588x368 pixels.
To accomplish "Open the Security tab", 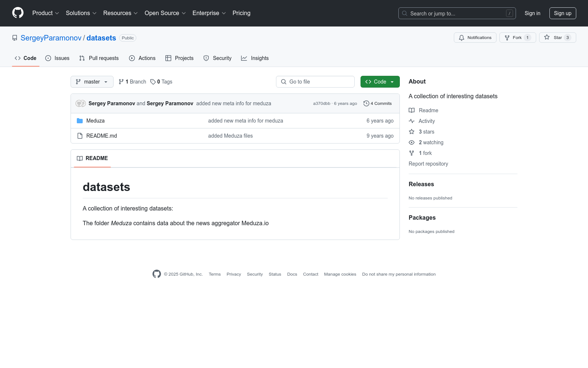I will [218, 58].
